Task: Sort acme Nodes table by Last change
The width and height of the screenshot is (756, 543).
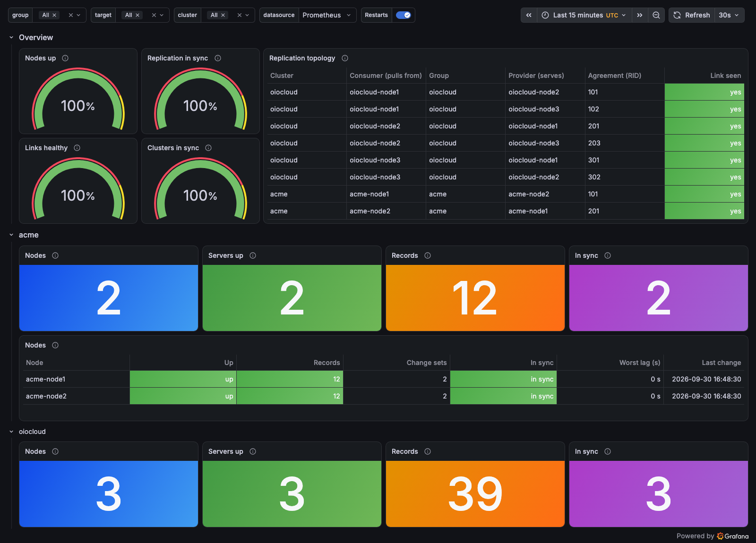Action: 721,363
